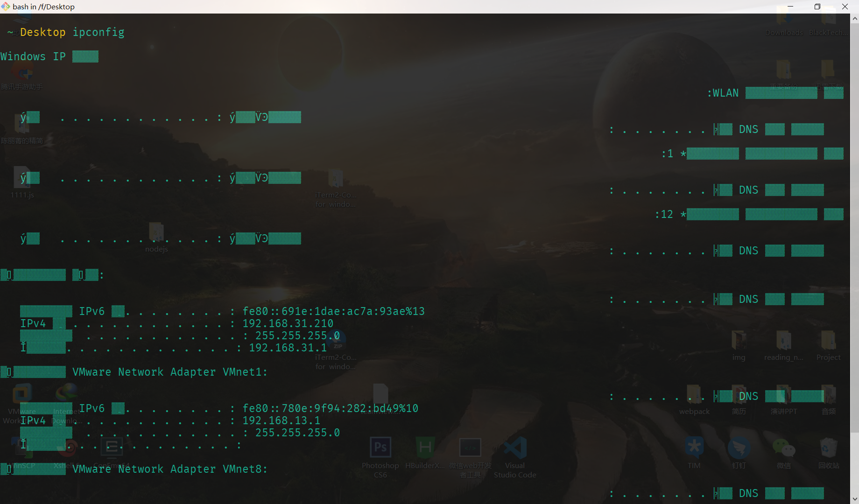Screen dimensions: 859x504
Task: Start the 微信web开发者工具 app
Action: coord(470,448)
